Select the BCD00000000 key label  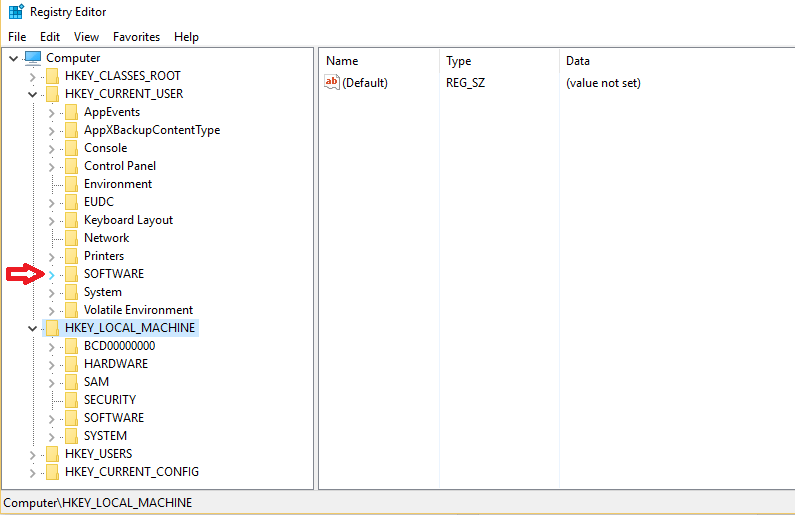coord(120,346)
